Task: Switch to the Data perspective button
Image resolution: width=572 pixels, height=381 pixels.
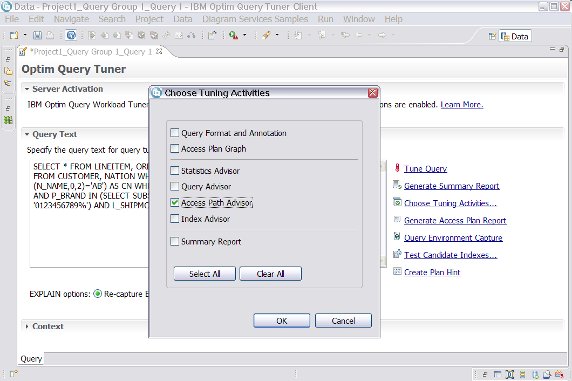Action: tap(515, 36)
